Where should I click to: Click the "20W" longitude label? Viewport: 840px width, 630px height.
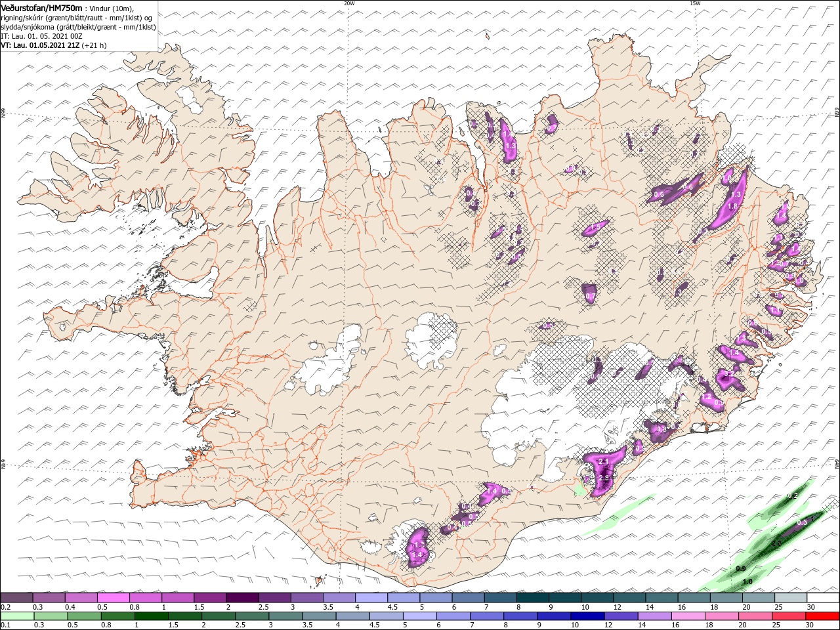pos(349,3)
